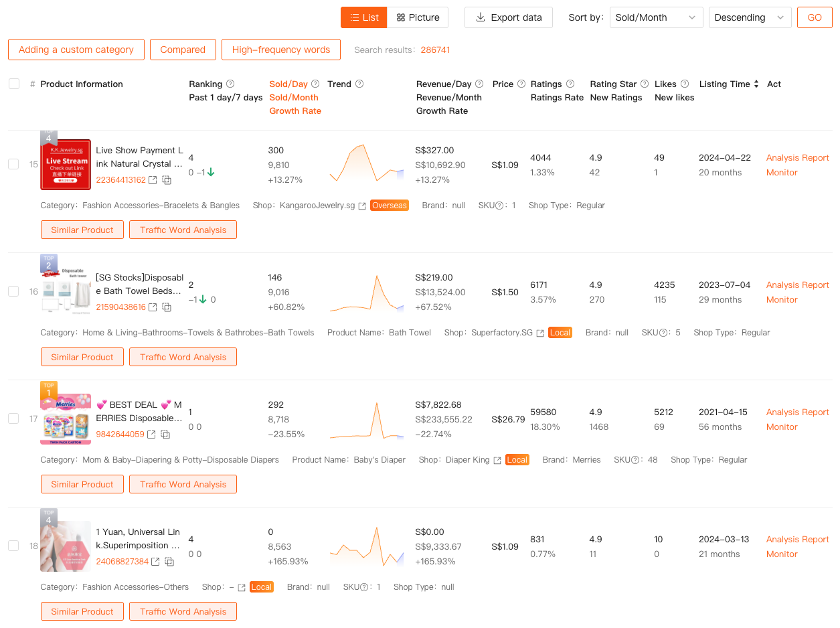The image size is (840, 628).
Task: Open KangarooJewelry.sg shop external link
Action: click(x=362, y=206)
